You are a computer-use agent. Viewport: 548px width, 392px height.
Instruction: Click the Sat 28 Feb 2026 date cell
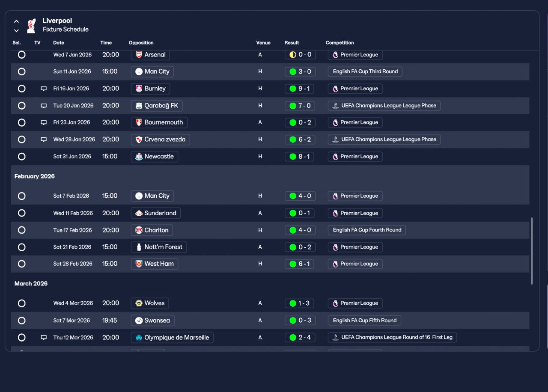[73, 264]
